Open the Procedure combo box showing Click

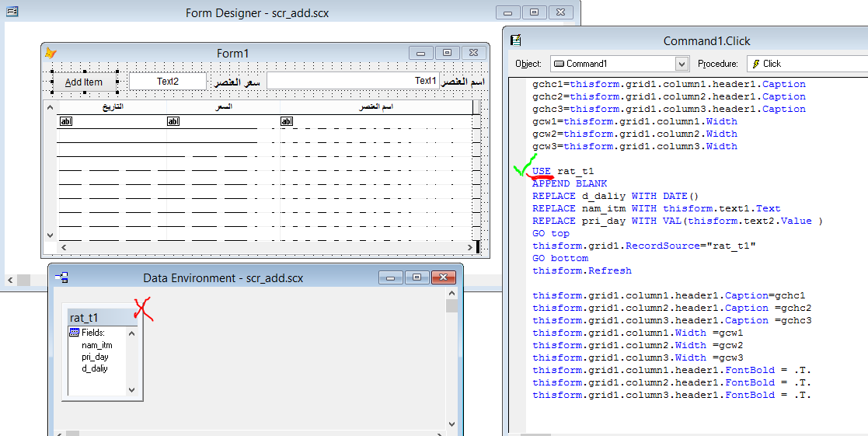tap(807, 64)
